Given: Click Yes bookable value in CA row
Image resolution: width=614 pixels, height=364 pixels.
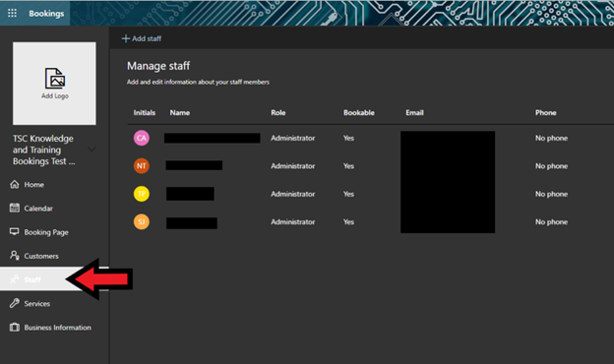Looking at the screenshot, I should (348, 138).
